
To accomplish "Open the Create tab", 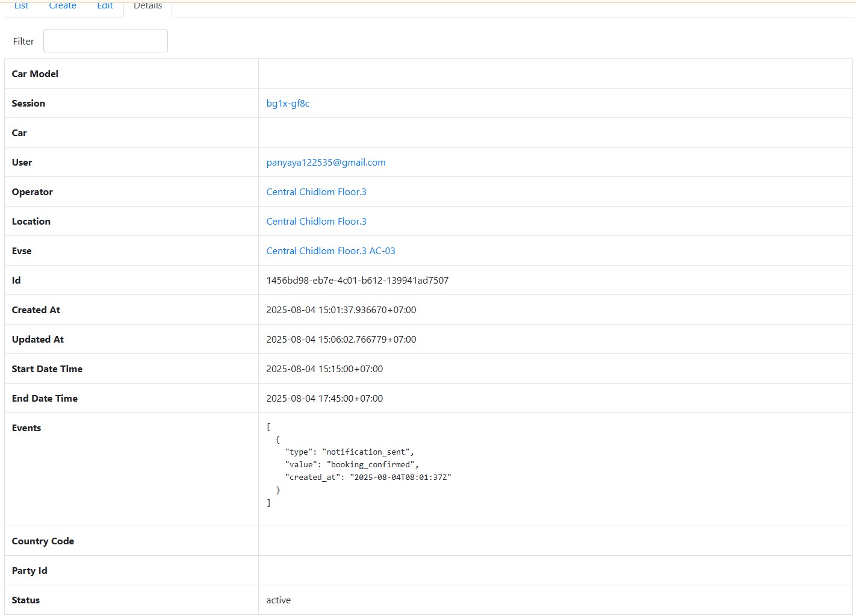I will point(63,6).
